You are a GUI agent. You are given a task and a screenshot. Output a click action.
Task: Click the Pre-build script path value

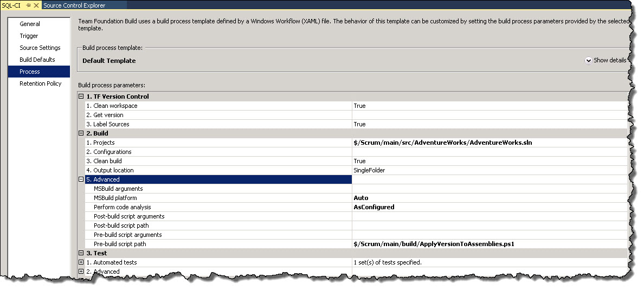pos(434,244)
